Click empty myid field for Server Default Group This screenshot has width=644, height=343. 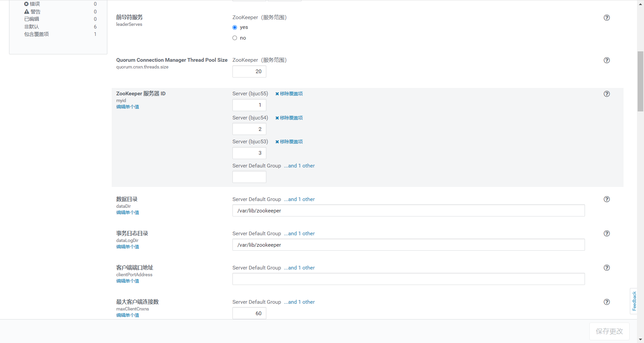pos(249,177)
